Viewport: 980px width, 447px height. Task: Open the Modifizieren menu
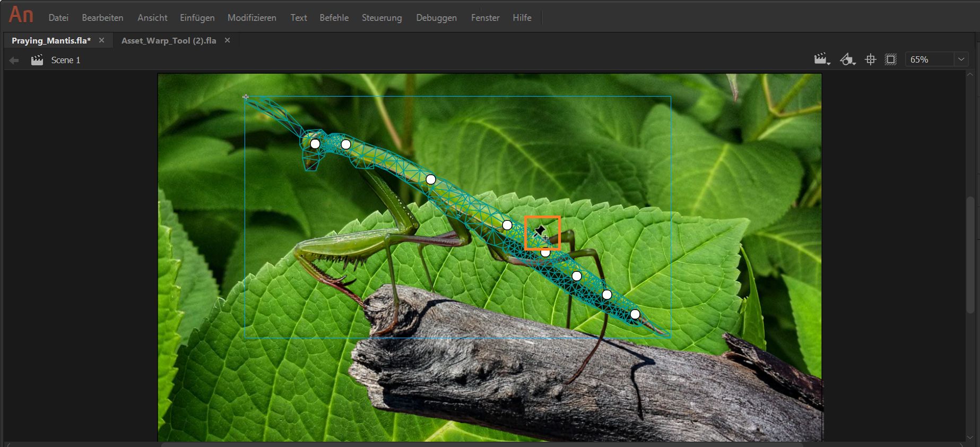pos(252,18)
